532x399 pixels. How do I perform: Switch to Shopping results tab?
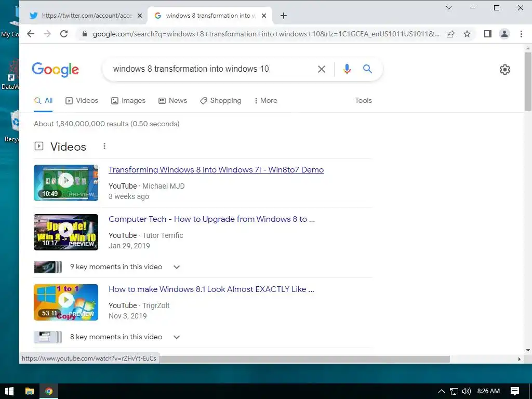(220, 100)
